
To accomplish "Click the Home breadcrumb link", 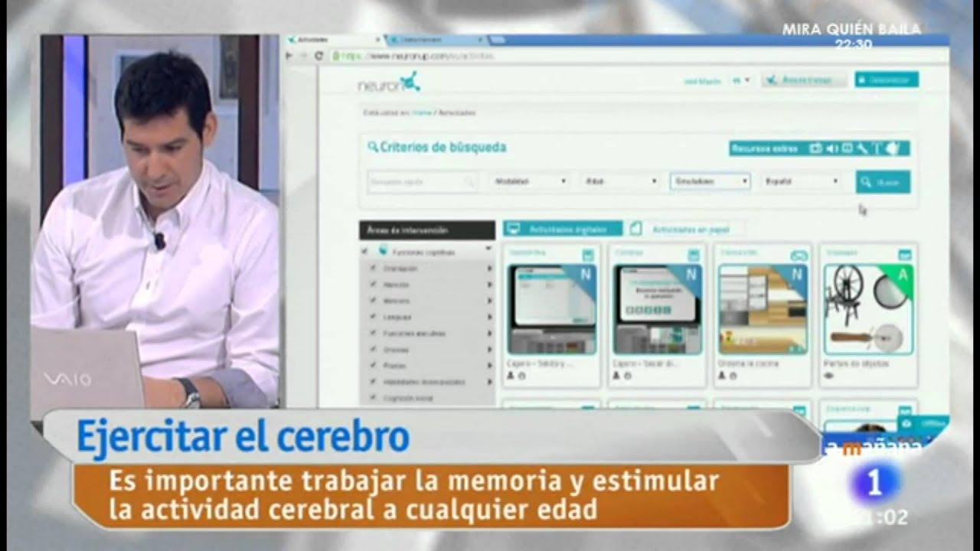I will point(421,112).
